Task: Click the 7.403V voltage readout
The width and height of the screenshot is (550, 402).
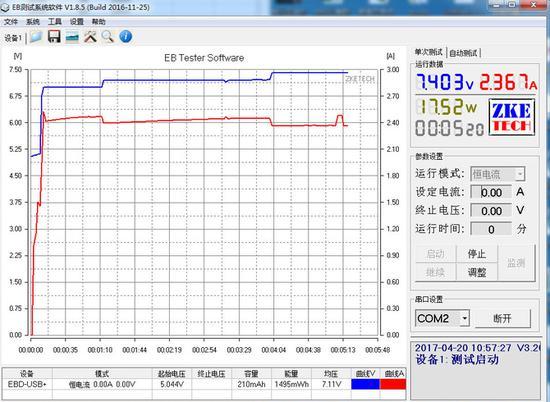Action: (x=445, y=82)
